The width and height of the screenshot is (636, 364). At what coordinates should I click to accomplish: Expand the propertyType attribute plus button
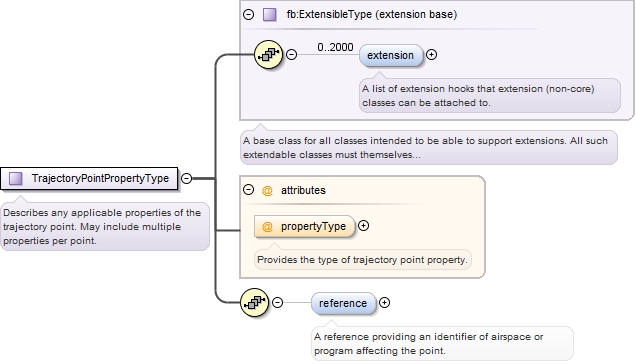pos(363,226)
